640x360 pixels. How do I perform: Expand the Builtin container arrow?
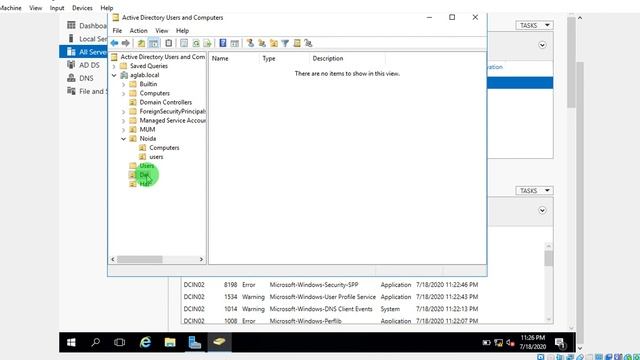point(123,84)
